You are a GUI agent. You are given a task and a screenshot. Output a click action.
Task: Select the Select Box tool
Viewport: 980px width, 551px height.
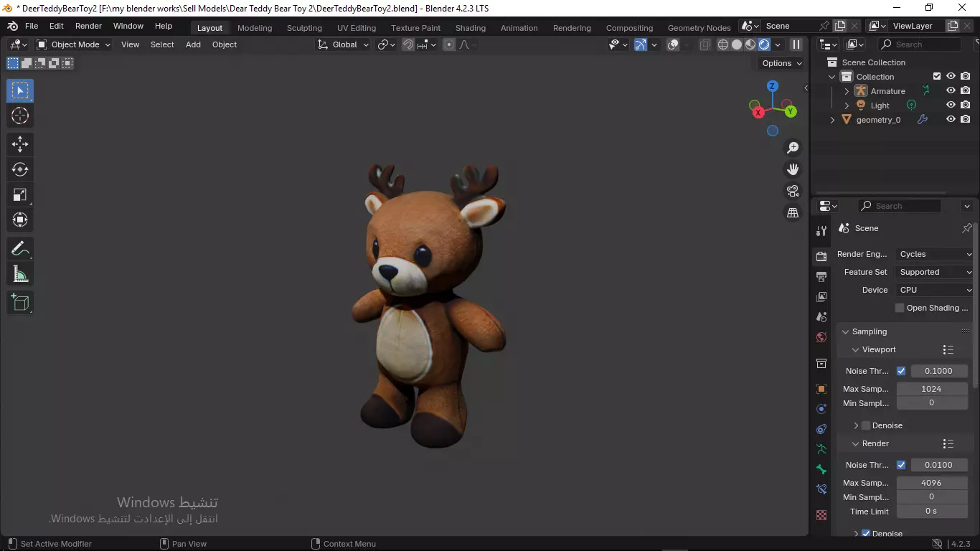coord(20,90)
